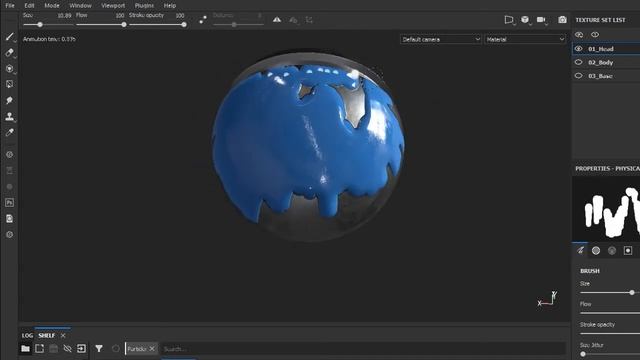
Task: Select the square material tab in Properties
Action: pos(628,251)
